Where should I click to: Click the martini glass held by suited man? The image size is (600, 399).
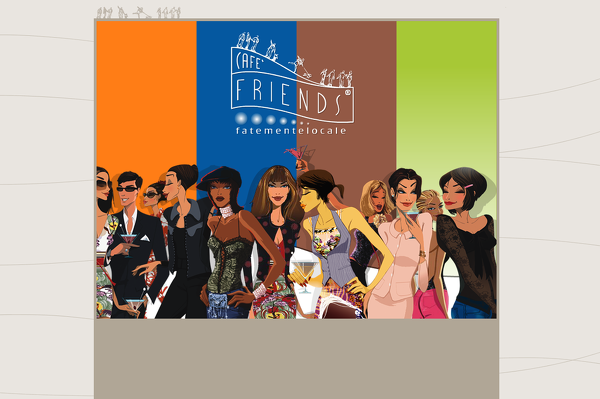click(129, 245)
